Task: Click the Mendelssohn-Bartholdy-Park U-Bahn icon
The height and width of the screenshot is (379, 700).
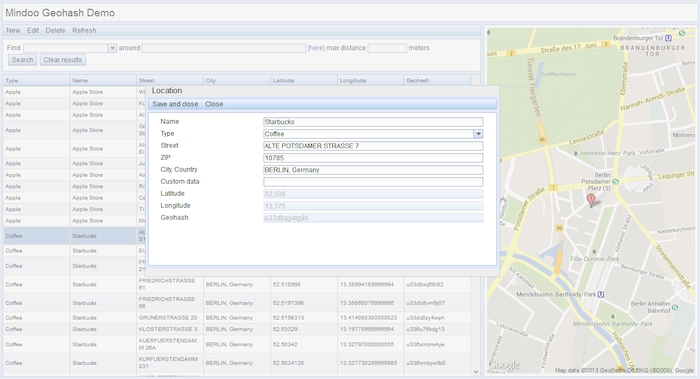Action: pyautogui.click(x=601, y=294)
